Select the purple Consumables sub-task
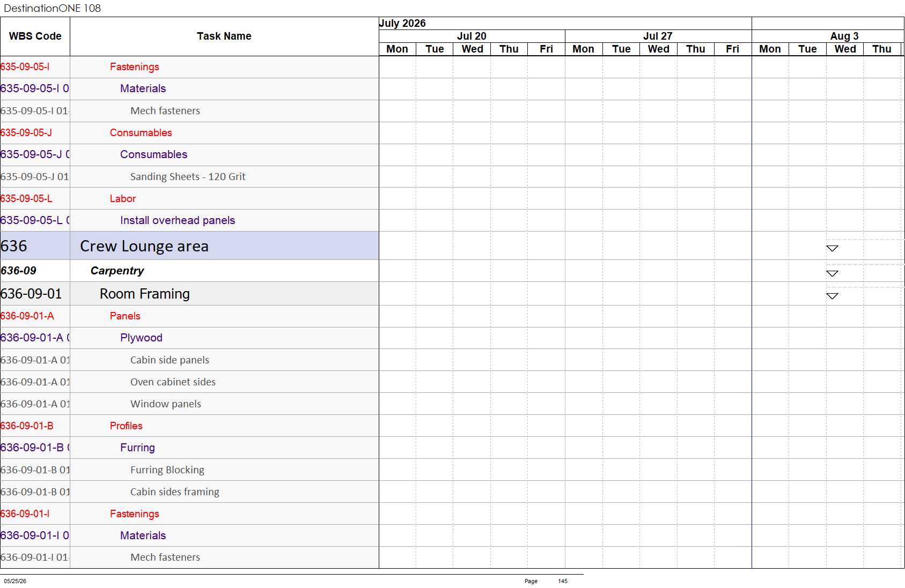 coord(154,154)
